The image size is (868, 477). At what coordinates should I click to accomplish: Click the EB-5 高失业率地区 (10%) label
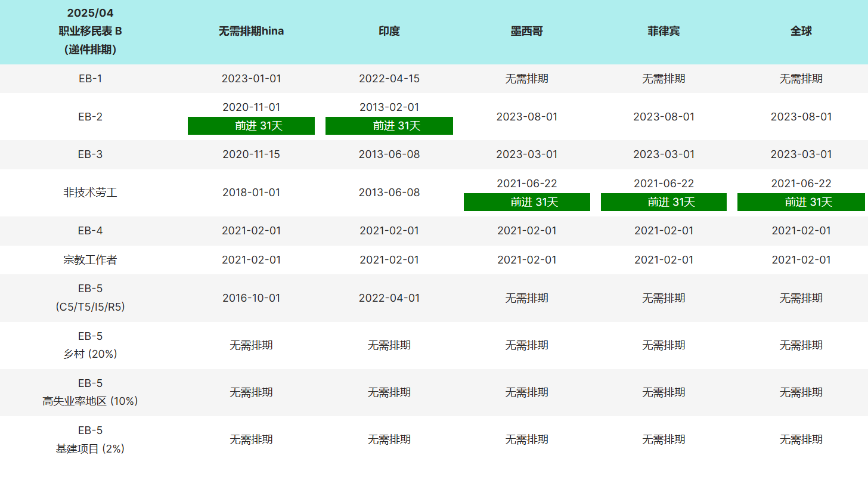point(90,392)
